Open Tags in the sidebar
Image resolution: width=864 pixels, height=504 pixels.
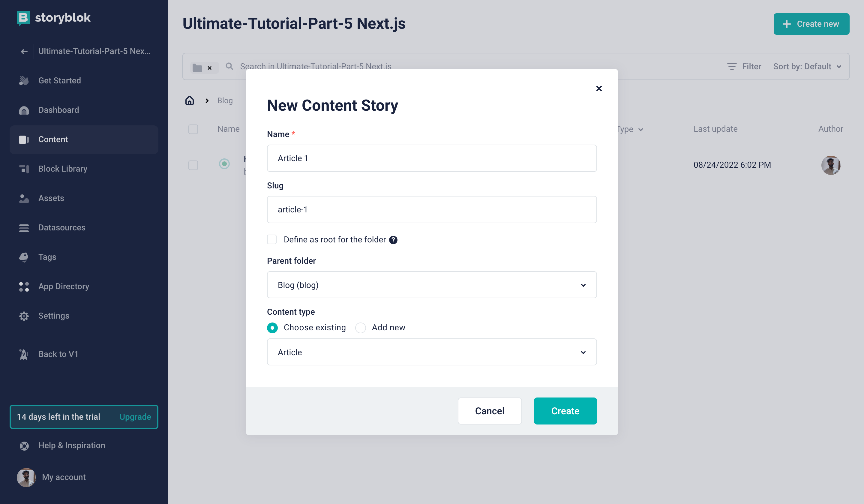[84, 257]
